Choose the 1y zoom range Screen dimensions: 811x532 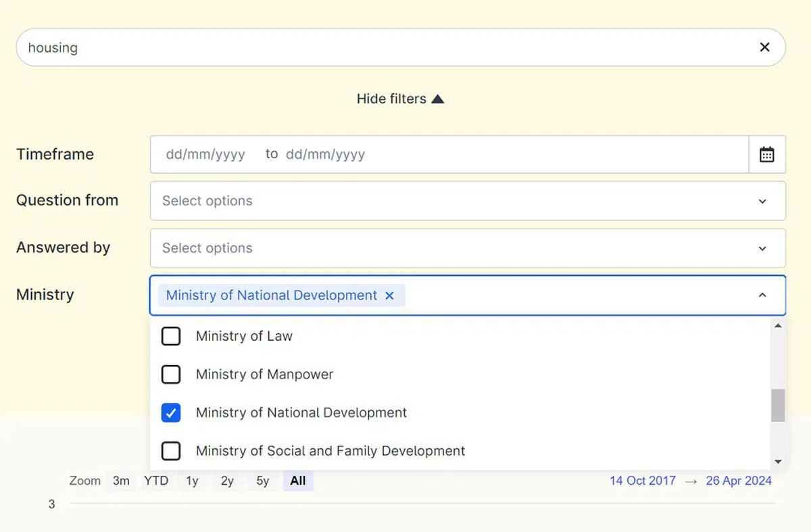pyautogui.click(x=192, y=481)
